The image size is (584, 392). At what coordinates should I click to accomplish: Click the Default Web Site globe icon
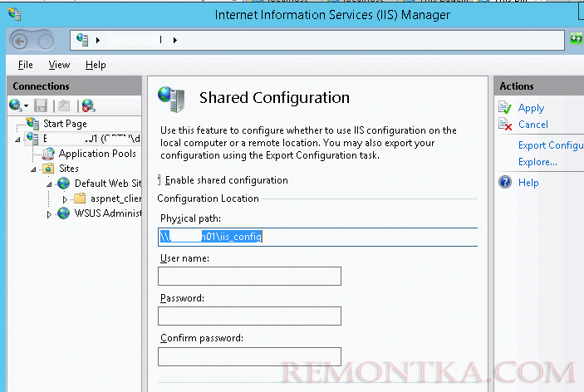64,184
